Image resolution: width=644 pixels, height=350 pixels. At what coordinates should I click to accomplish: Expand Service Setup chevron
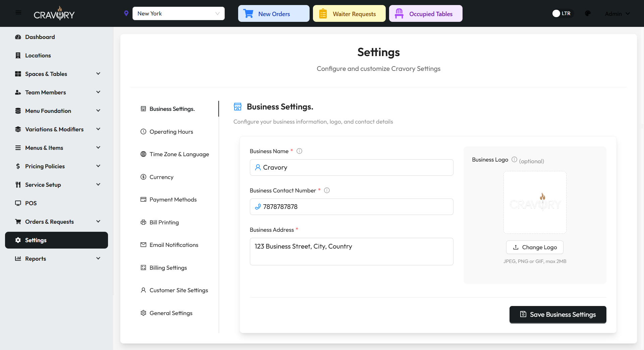tap(98, 184)
